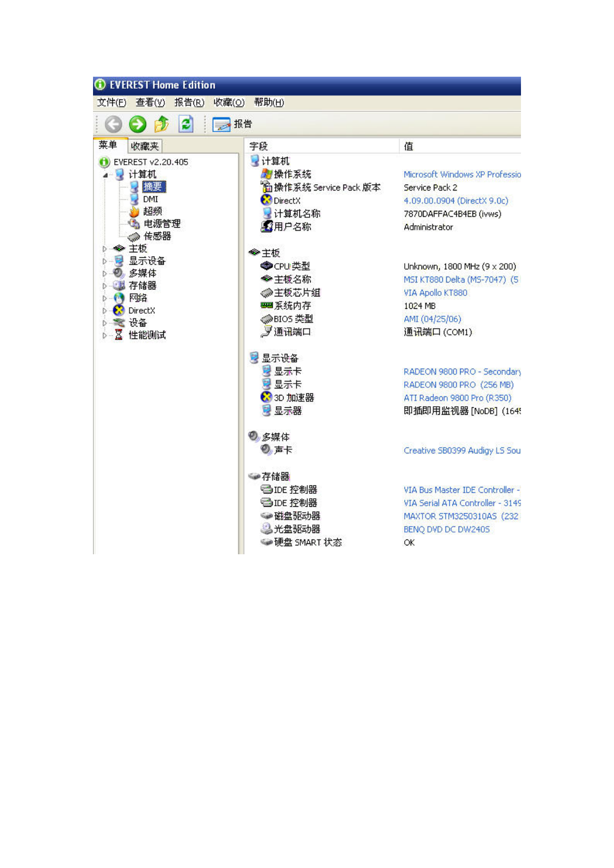
Task: Expand the DirectX tree node
Action: point(104,311)
